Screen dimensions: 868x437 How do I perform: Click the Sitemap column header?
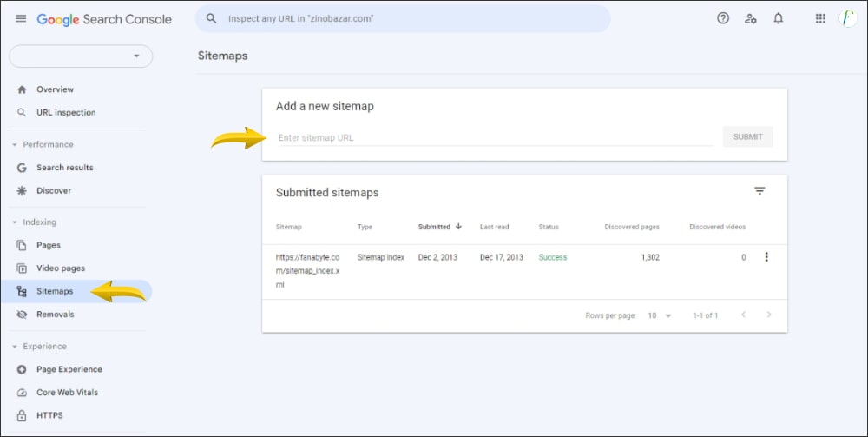(x=288, y=227)
